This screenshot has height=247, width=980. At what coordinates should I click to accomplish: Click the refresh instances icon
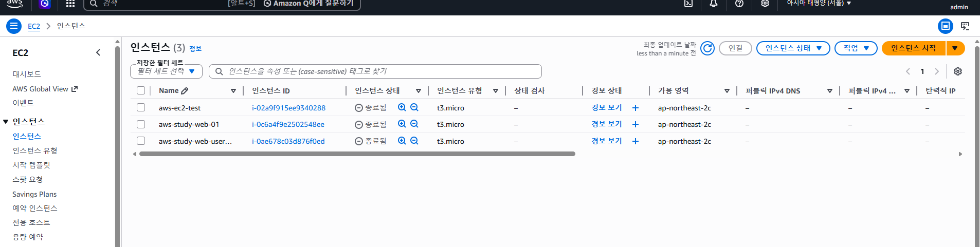[x=707, y=48]
